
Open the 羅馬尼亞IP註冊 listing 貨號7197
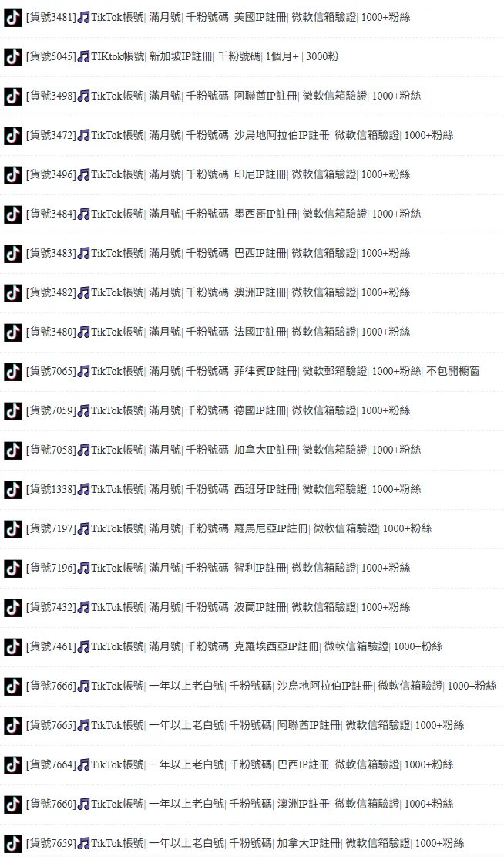tap(229, 528)
